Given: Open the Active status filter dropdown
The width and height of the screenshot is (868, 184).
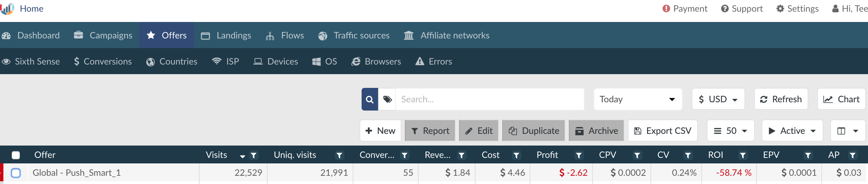Looking at the screenshot, I should (792, 131).
